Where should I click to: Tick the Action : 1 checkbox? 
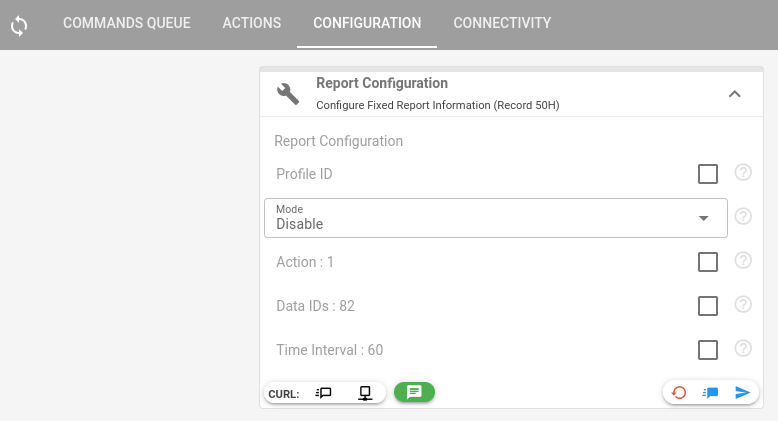(x=708, y=262)
